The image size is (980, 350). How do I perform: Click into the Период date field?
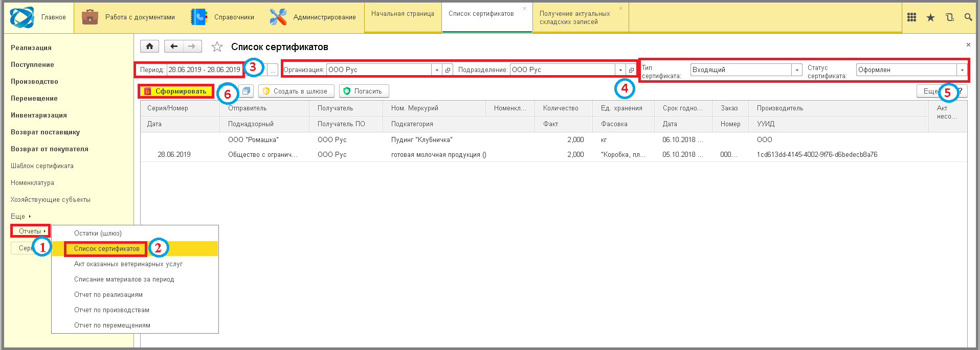pos(204,70)
